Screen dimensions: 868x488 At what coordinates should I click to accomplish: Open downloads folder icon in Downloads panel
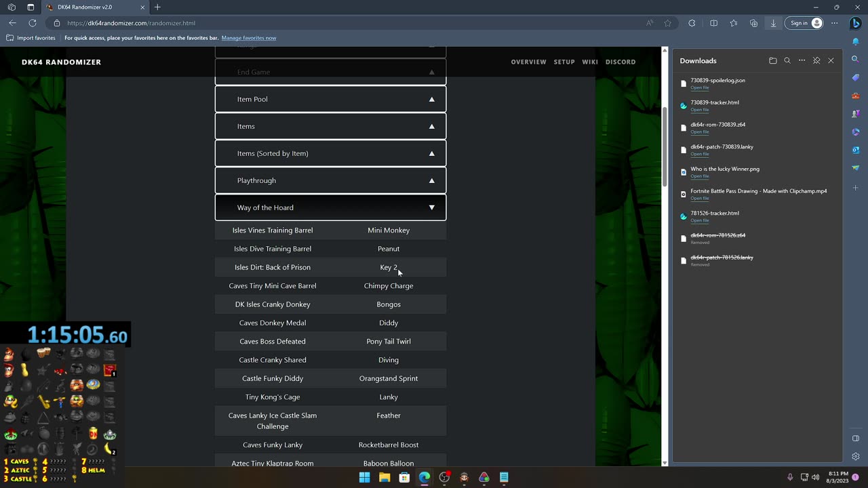(772, 60)
